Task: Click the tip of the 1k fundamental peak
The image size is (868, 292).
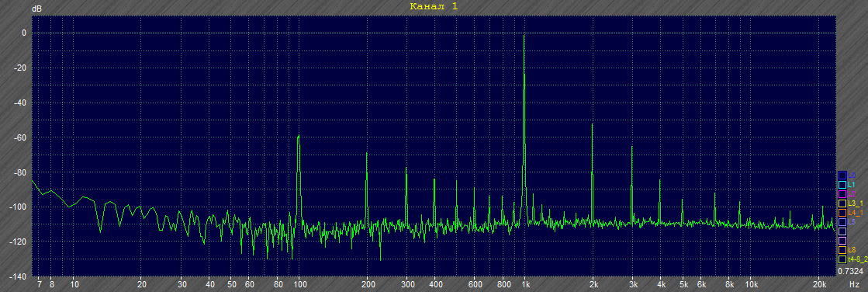Action: click(x=524, y=36)
